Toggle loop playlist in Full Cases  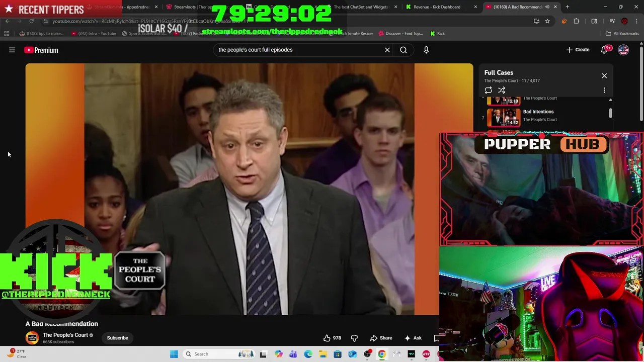pyautogui.click(x=488, y=90)
